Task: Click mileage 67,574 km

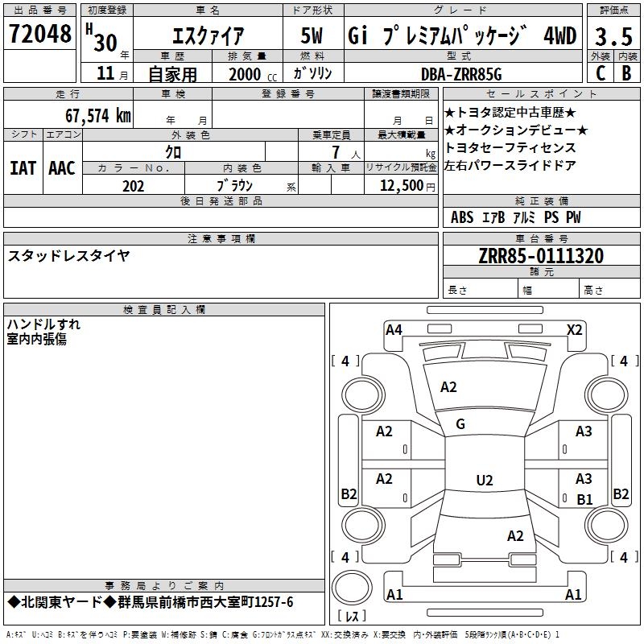Action: point(97,116)
